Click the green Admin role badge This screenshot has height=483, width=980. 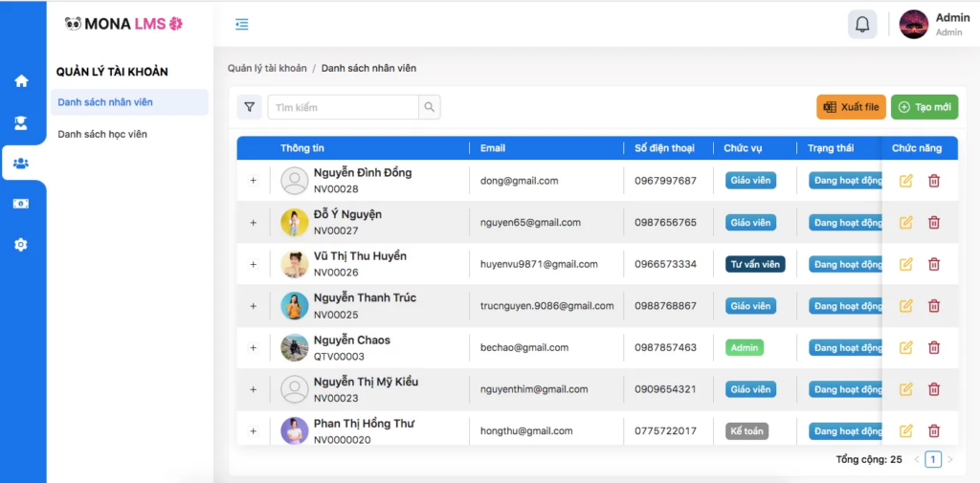pos(745,347)
